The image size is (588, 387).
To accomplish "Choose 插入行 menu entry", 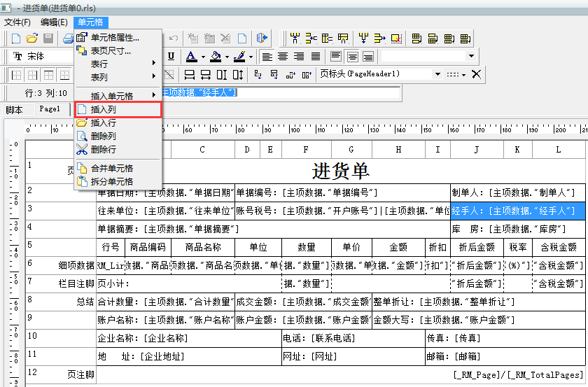I will (118, 122).
